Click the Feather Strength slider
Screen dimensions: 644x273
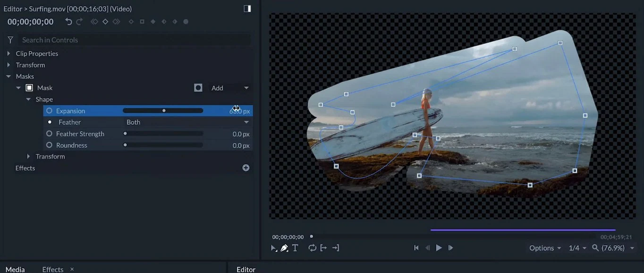tap(163, 134)
